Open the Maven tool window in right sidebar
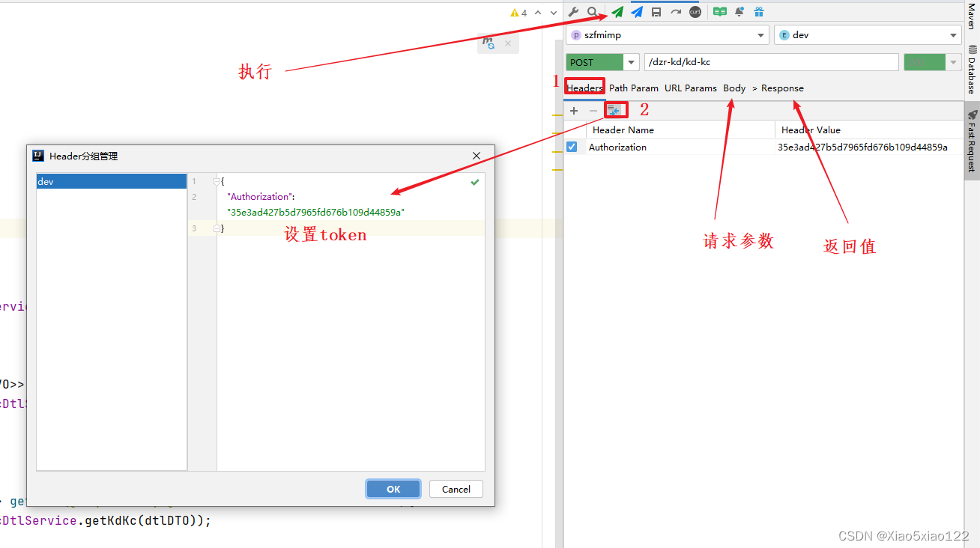 click(972, 16)
